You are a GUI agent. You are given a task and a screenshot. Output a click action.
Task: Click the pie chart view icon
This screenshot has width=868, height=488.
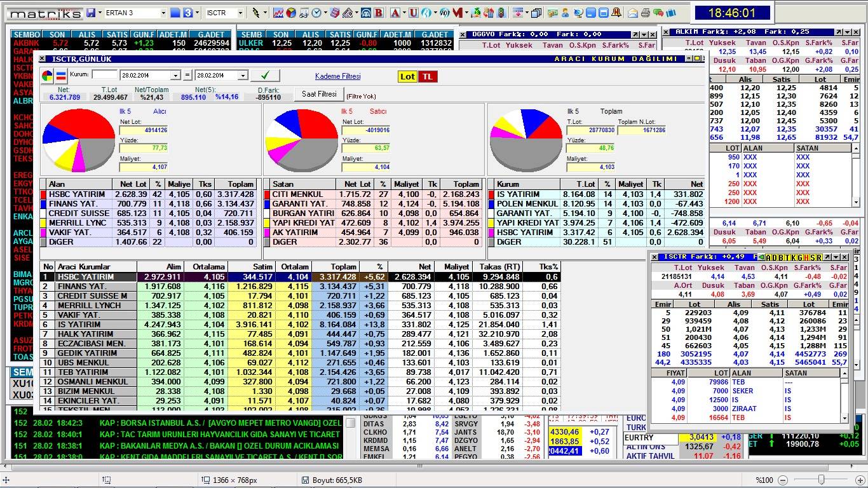point(48,76)
